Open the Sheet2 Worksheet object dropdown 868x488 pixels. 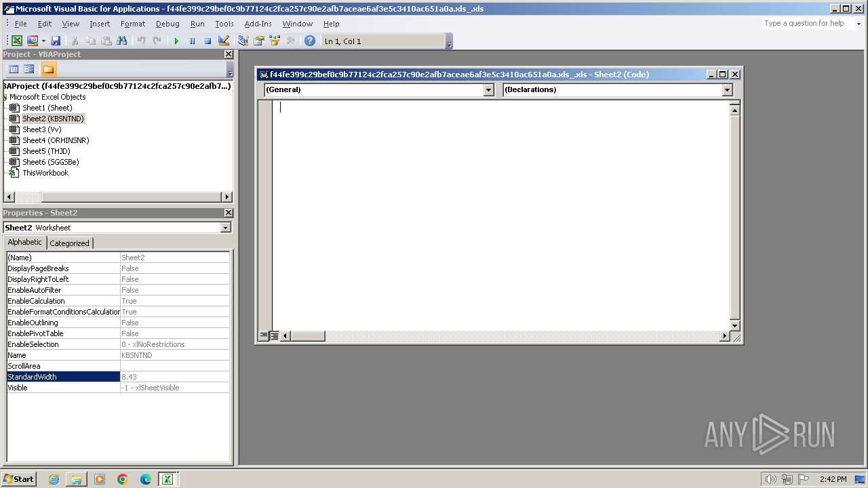point(225,228)
